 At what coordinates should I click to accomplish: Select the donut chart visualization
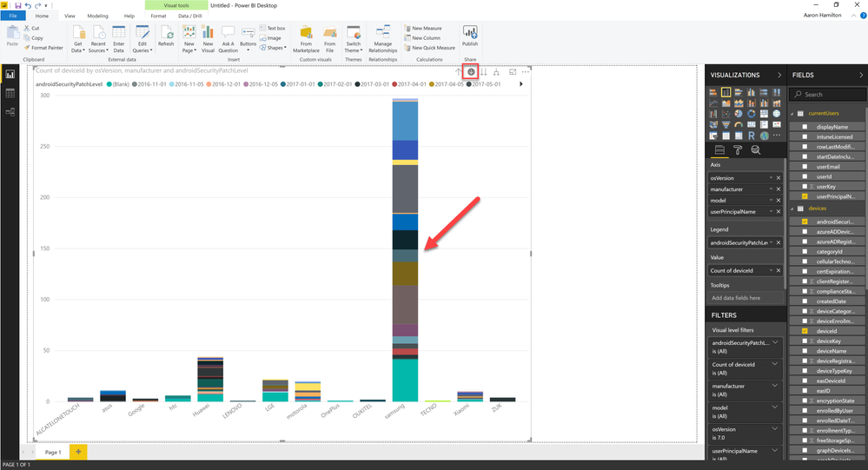(x=752, y=114)
